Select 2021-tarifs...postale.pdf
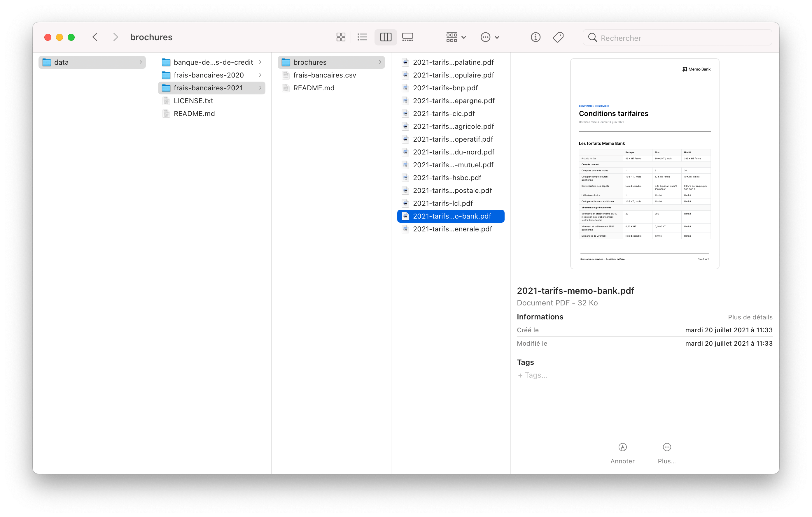 tap(451, 190)
